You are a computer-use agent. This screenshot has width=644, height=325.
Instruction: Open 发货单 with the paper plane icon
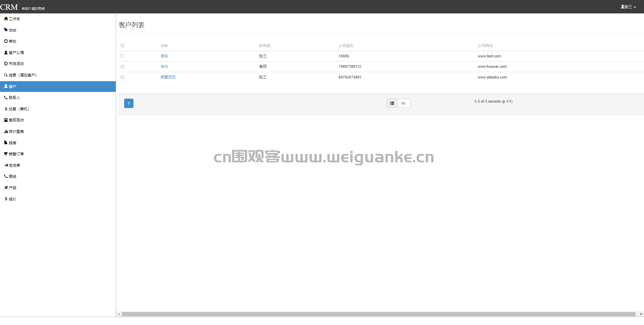[12, 165]
